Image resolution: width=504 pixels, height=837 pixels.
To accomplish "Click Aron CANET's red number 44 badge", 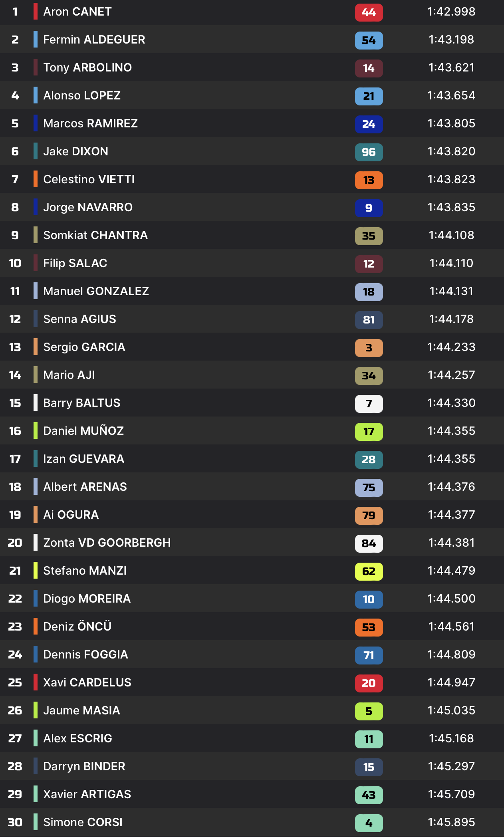I will tap(369, 12).
